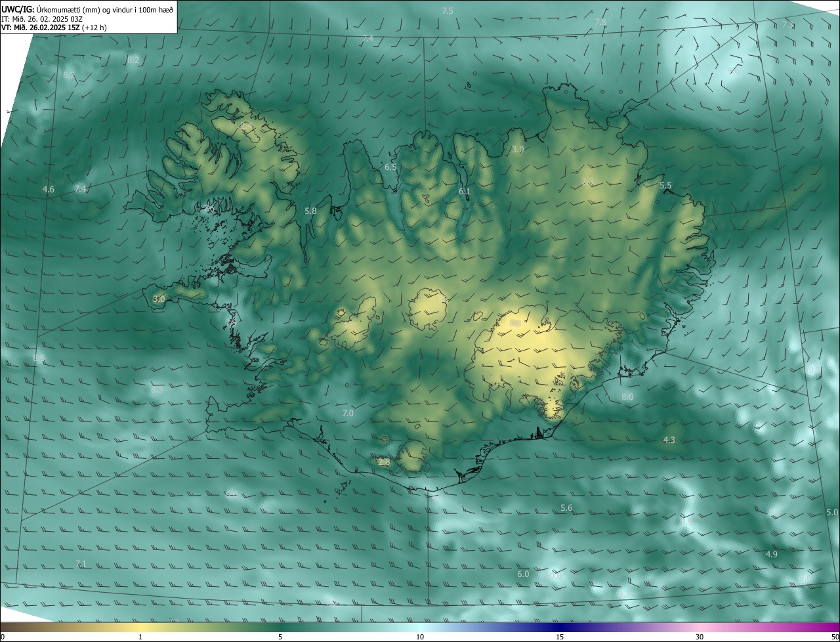Click the 8.3 value label
Viewport: 840px width, 642px height.
tap(157, 390)
